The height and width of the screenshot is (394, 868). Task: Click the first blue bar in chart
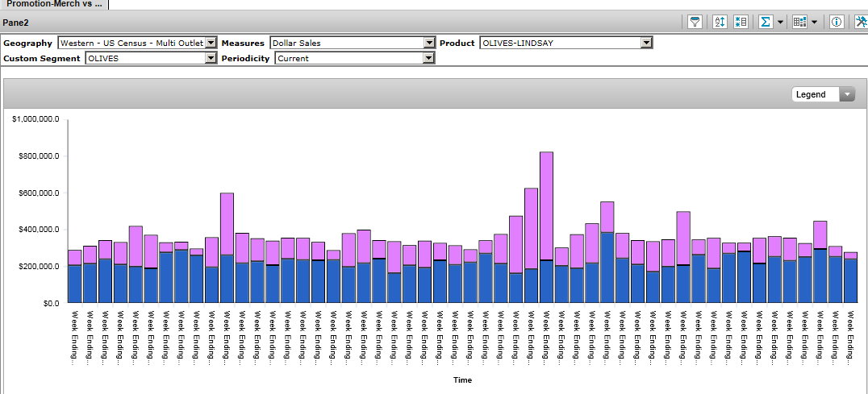[74, 283]
